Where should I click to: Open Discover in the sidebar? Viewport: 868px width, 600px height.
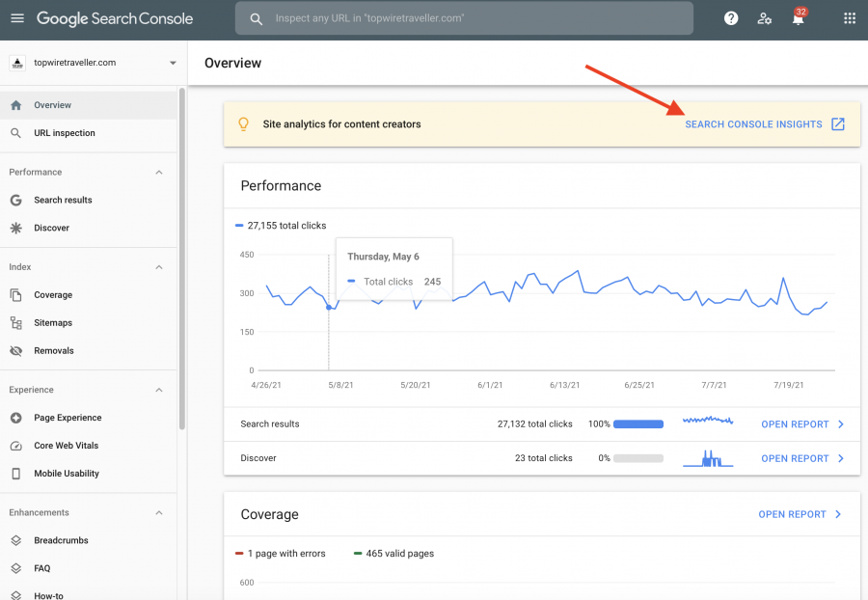tap(89, 228)
